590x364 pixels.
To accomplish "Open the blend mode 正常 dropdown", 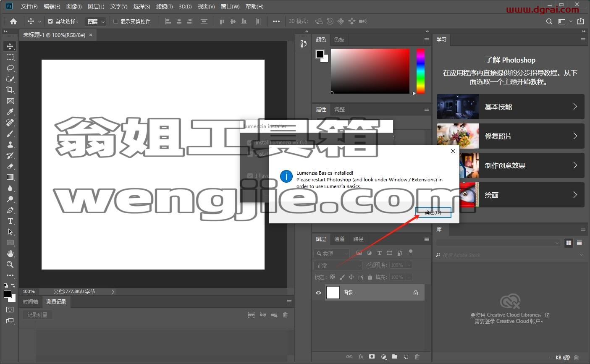I will click(x=338, y=265).
